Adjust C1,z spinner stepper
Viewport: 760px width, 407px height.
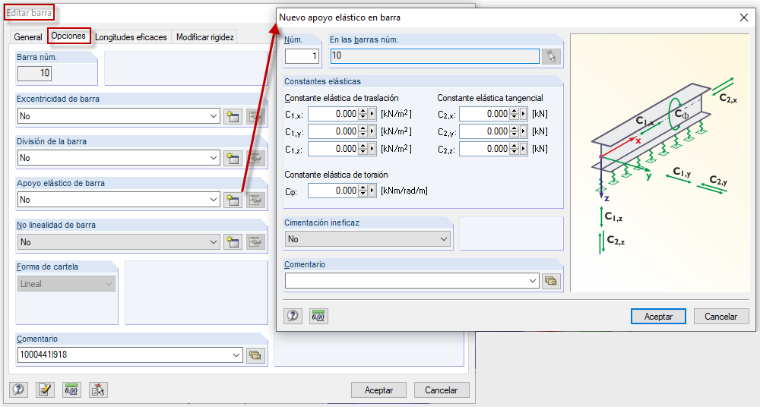[x=363, y=149]
